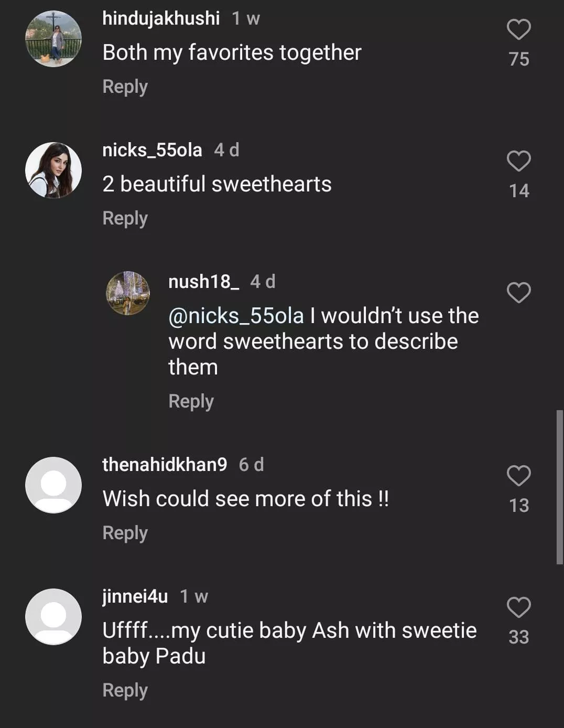Open hindujakhushi's profile picture
Image resolution: width=564 pixels, height=728 pixels.
click(x=53, y=39)
